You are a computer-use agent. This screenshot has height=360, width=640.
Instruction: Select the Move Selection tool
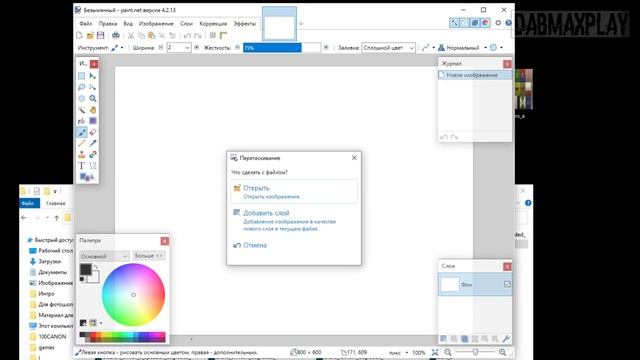tap(93, 87)
